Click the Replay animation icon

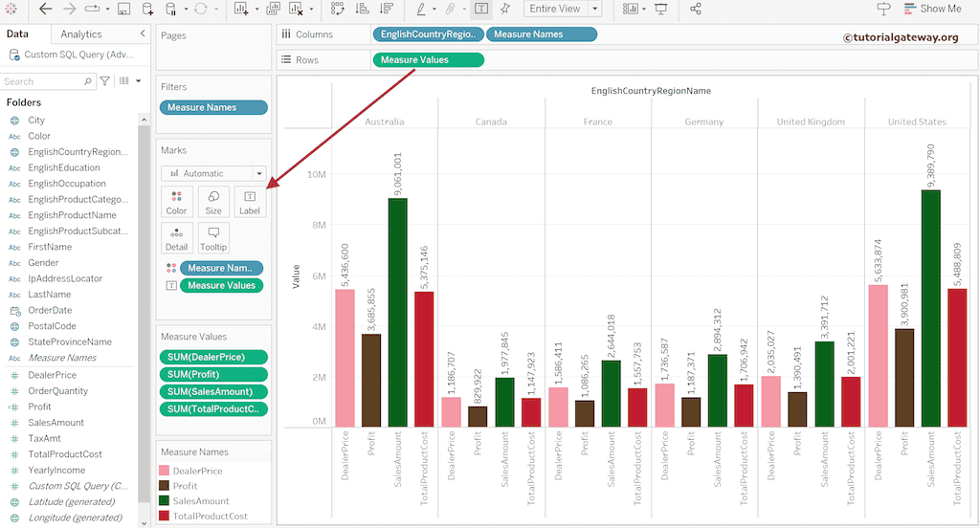[x=93, y=9]
